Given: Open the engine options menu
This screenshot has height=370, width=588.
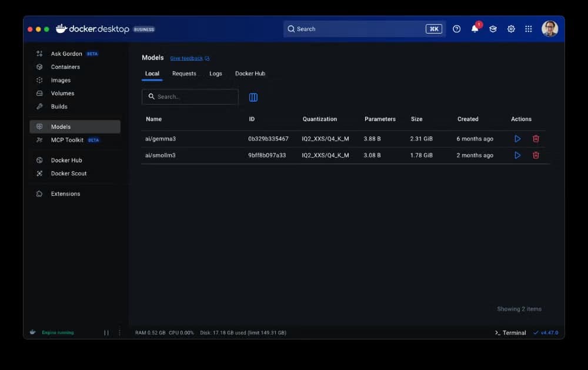Looking at the screenshot, I should [120, 332].
